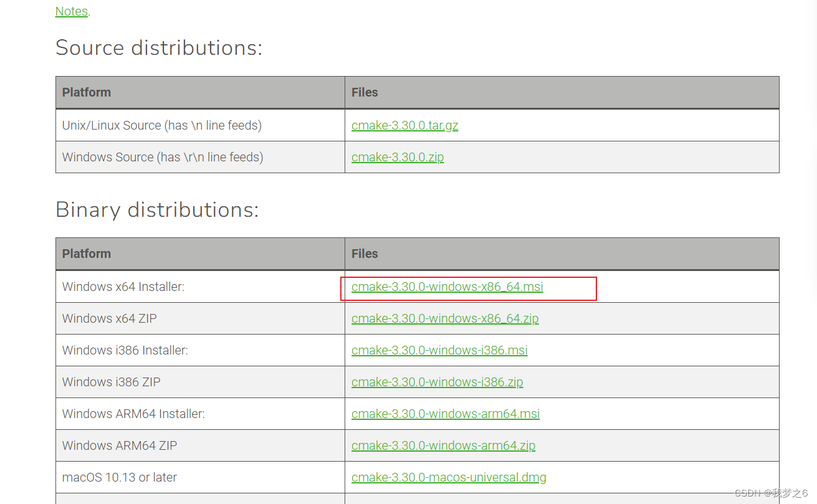Download cmake-3.30.0-windows-arm64.zip

pyautogui.click(x=443, y=445)
